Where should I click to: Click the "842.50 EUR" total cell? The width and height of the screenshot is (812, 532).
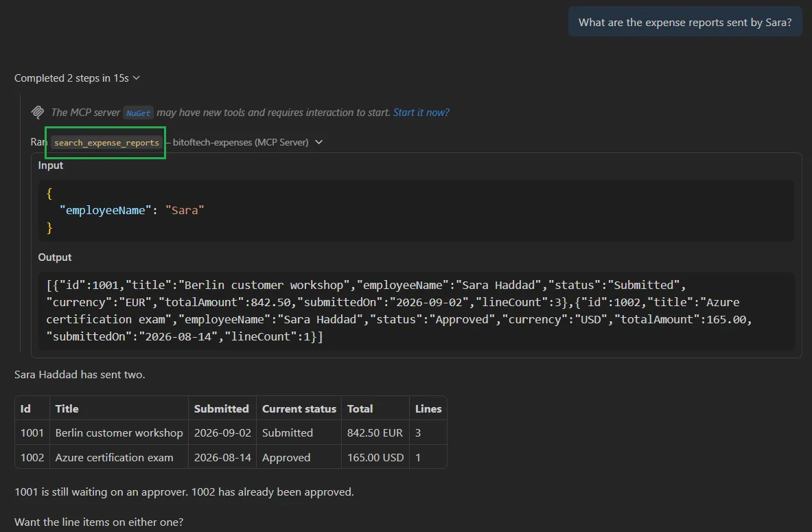pos(375,432)
